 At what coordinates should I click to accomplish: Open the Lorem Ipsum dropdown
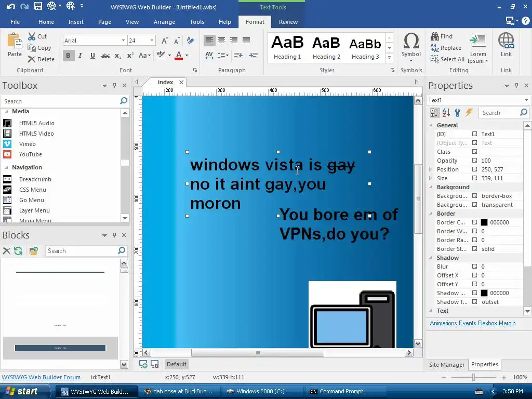[x=478, y=48]
